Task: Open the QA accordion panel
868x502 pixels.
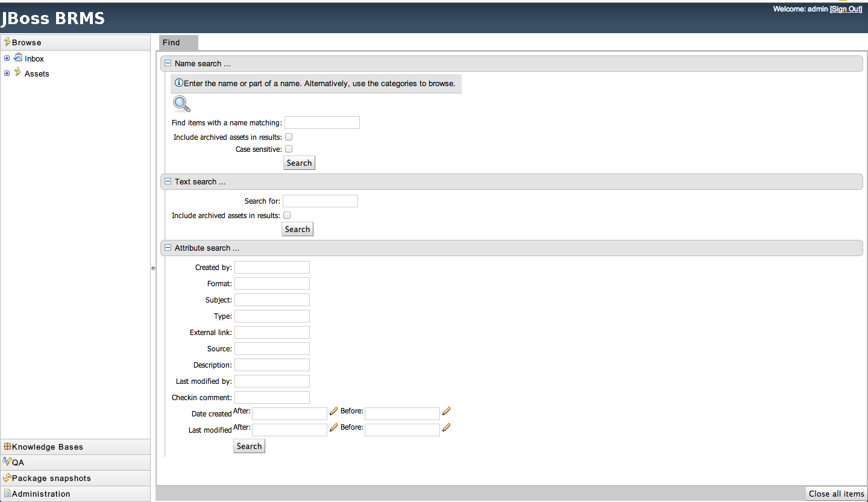Action: 75,462
